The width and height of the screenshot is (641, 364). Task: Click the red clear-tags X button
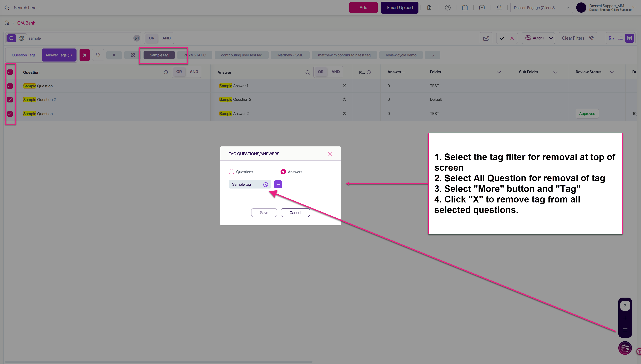(x=85, y=55)
